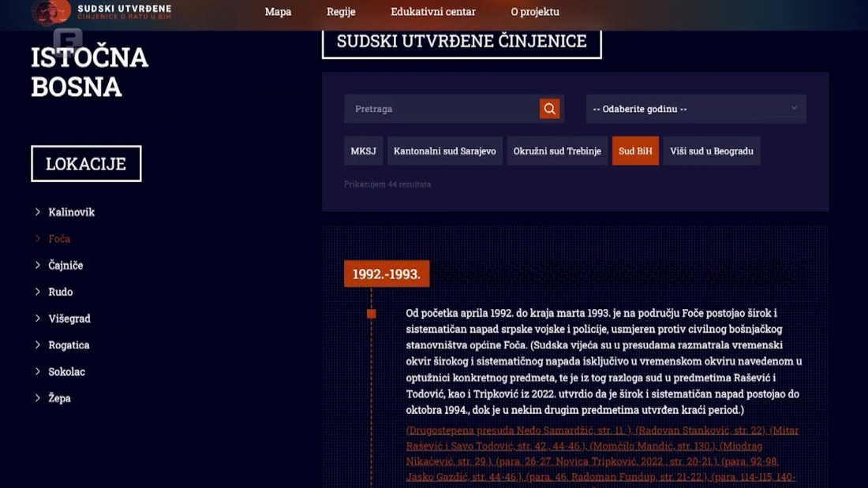Toggle the Sud BiH filter
Screen dimensions: 868x488
[635, 151]
